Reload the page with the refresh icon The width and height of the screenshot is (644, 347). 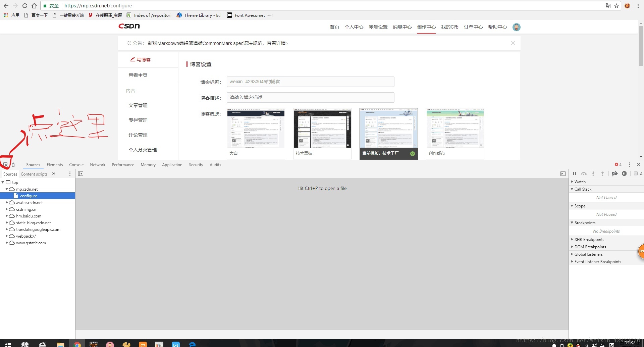click(25, 6)
